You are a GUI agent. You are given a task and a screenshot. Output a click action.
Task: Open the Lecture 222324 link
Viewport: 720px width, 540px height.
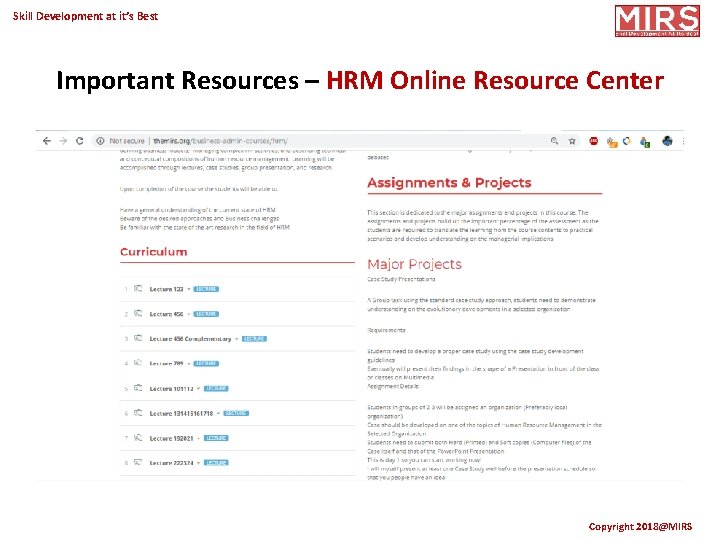tap(171, 463)
